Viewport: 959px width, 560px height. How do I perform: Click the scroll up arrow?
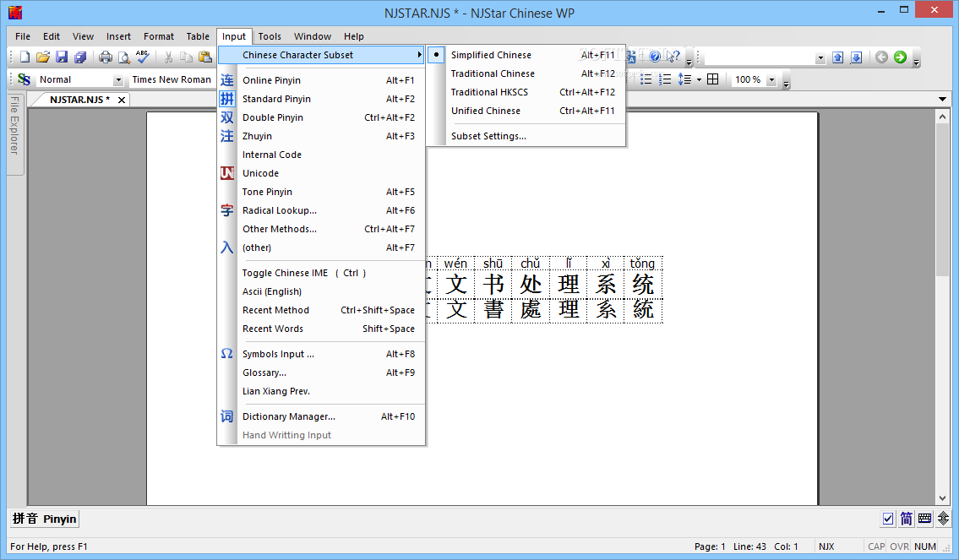942,117
